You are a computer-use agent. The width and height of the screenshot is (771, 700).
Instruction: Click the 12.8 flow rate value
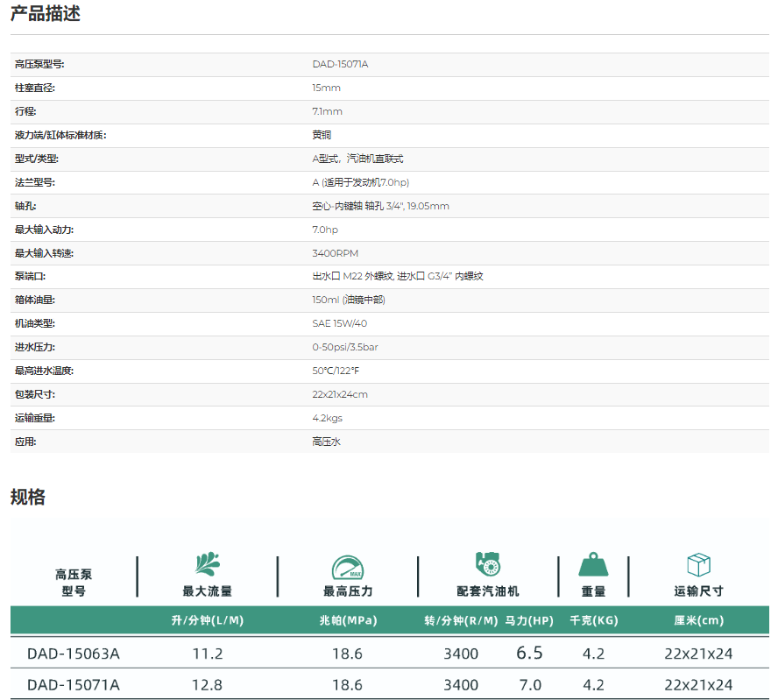208,685
